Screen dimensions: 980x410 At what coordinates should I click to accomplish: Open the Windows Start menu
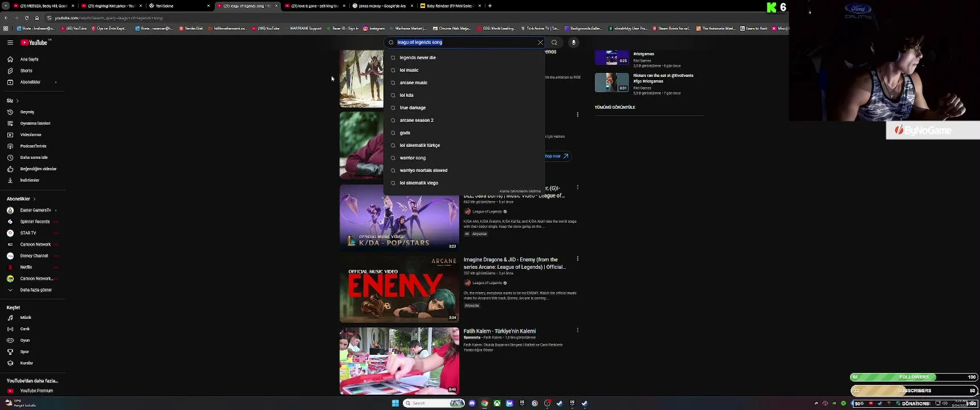click(395, 403)
